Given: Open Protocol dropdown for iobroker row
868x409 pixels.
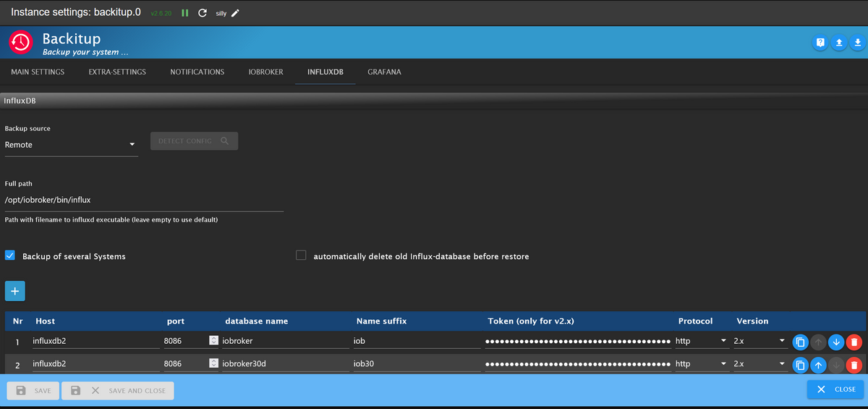Looking at the screenshot, I should 701,341.
